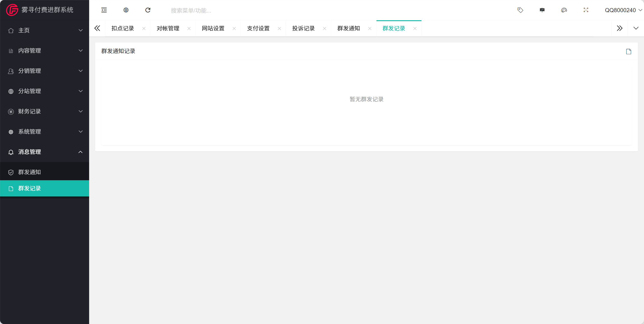Close the 网站设置 tab
The width and height of the screenshot is (644, 324).
(234, 29)
